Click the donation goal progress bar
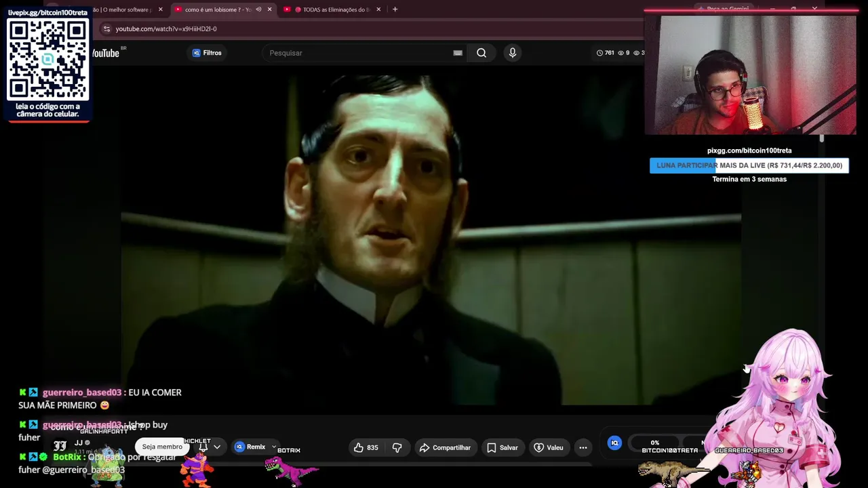Screen dimensions: 868x488 [749, 165]
